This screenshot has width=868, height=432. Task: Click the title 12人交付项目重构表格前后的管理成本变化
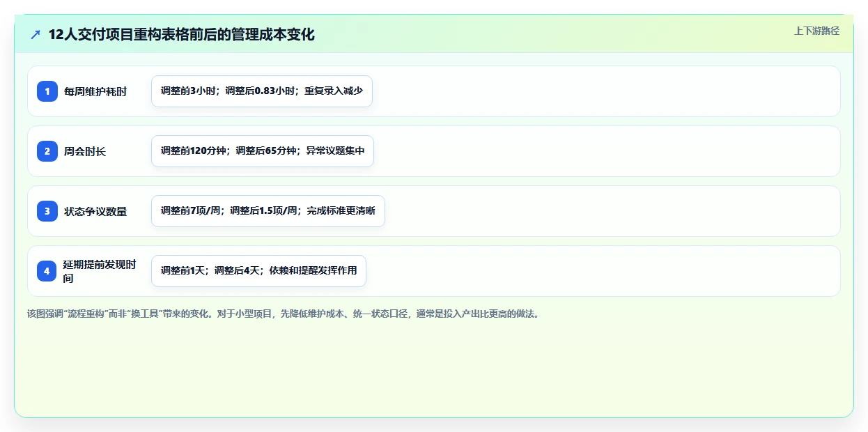[x=181, y=35]
